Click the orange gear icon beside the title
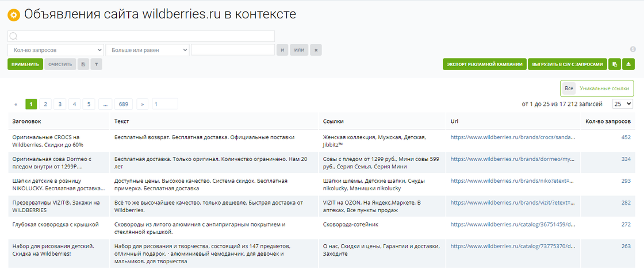644x269 pixels. coord(14,15)
